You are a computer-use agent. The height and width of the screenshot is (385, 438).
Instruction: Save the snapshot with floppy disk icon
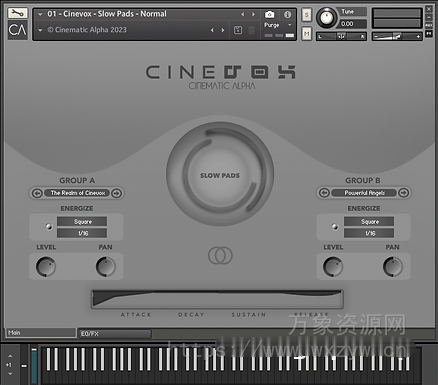(x=238, y=30)
